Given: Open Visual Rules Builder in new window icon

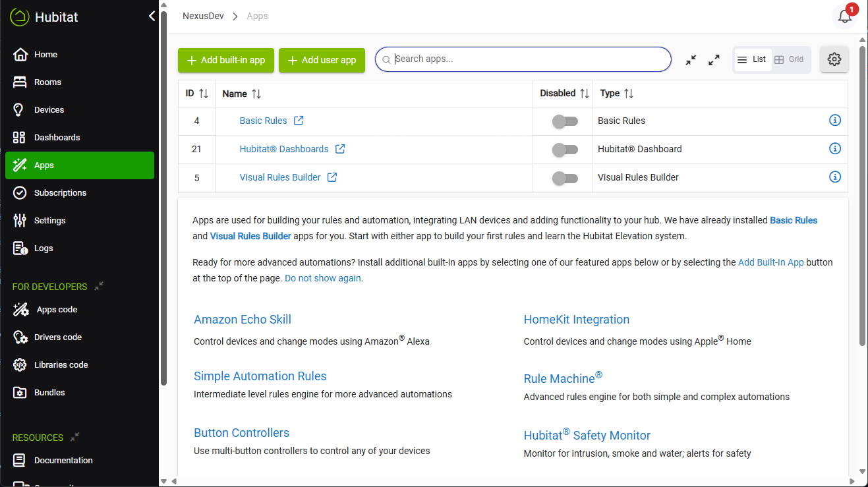Looking at the screenshot, I should (x=332, y=177).
